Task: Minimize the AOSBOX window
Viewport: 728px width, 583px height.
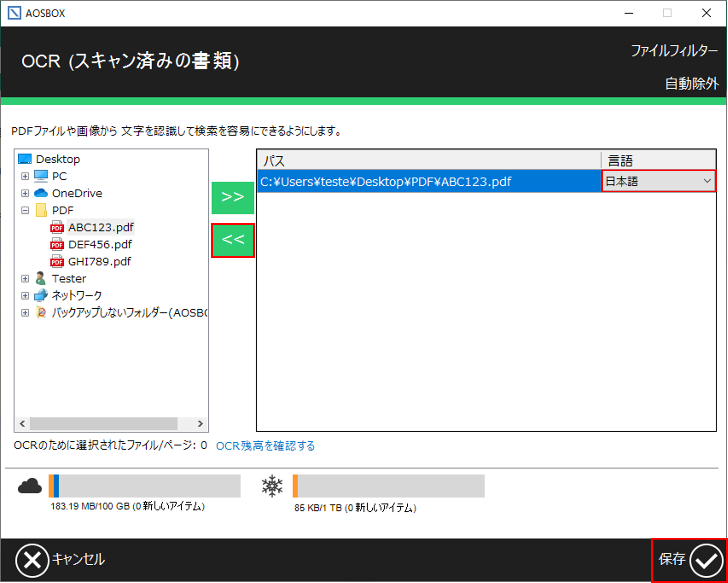Action: pos(629,13)
